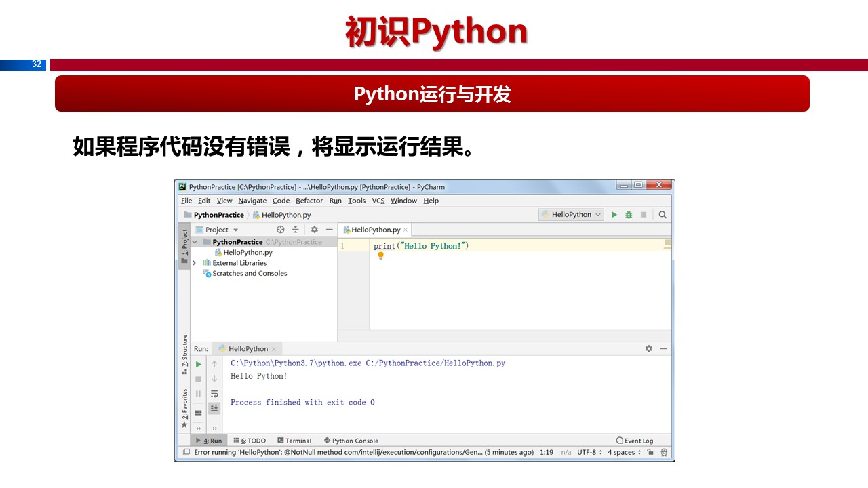Open the Python Console tool window
Screen dimensions: 868x488
351,441
